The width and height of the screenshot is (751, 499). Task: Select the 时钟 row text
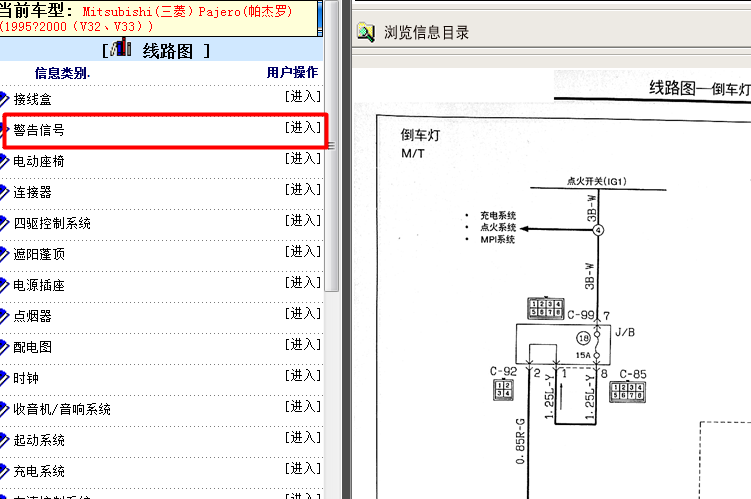26,378
